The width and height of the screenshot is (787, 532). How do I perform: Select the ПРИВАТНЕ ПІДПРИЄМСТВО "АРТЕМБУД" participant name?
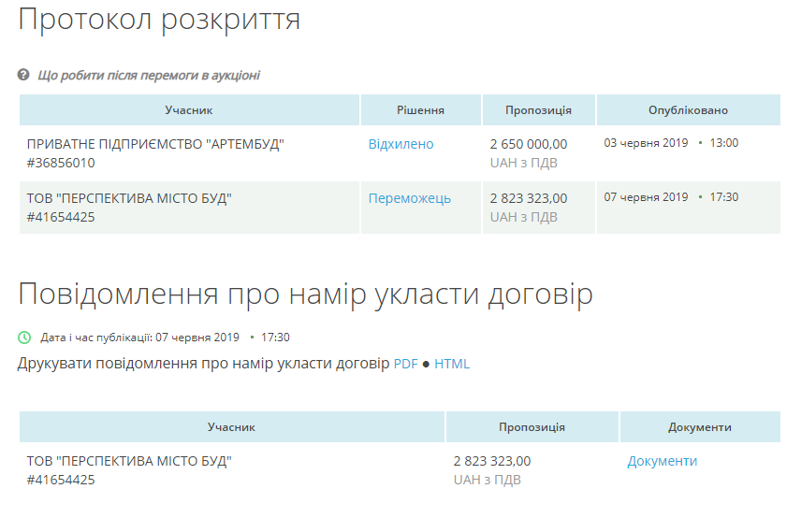154,144
